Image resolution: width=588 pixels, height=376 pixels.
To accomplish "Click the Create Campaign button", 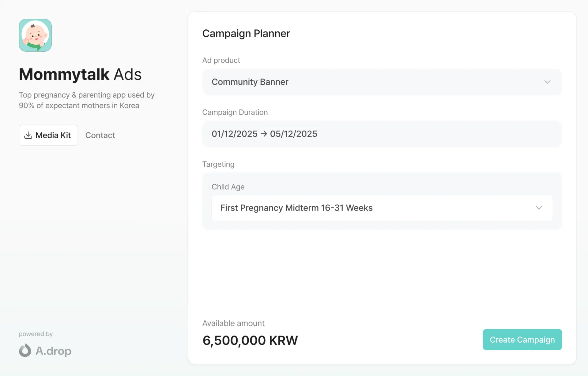I will [522, 340].
